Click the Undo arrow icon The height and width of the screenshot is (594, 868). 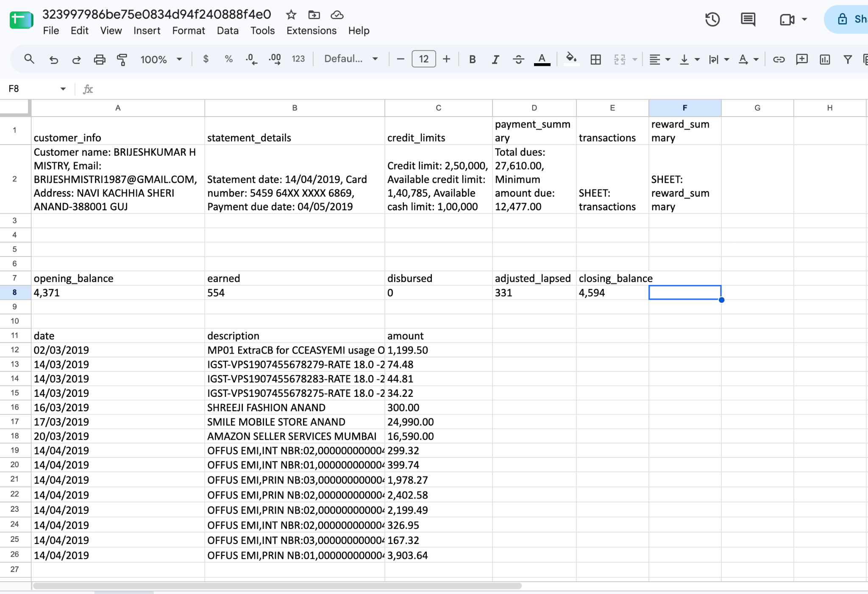pyautogui.click(x=53, y=59)
